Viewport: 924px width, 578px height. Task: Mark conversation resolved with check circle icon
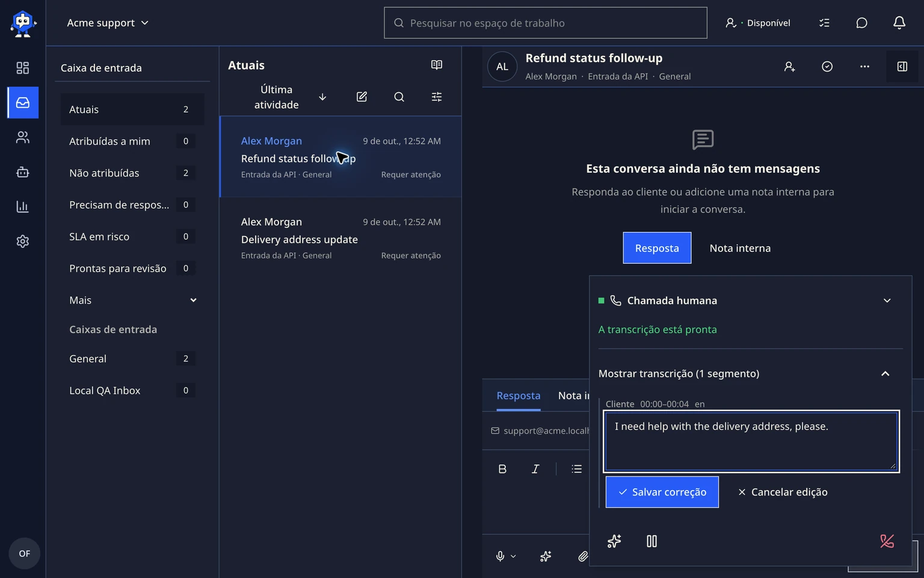click(827, 67)
